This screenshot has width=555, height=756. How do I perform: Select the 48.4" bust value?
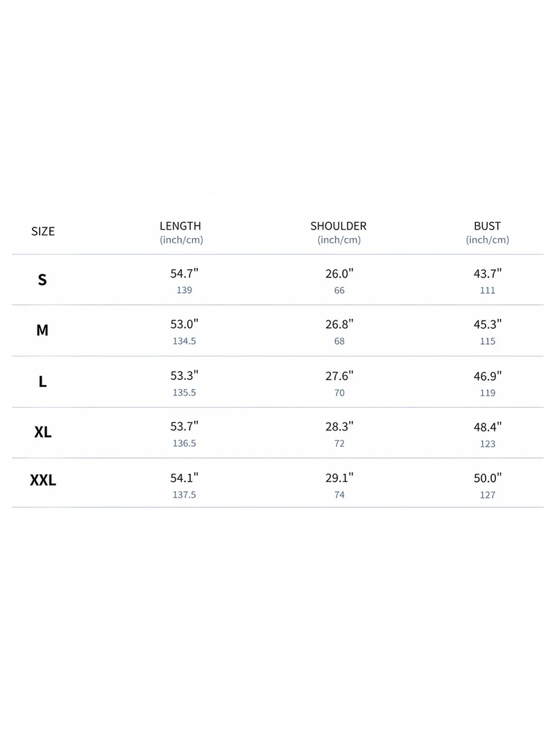(488, 427)
